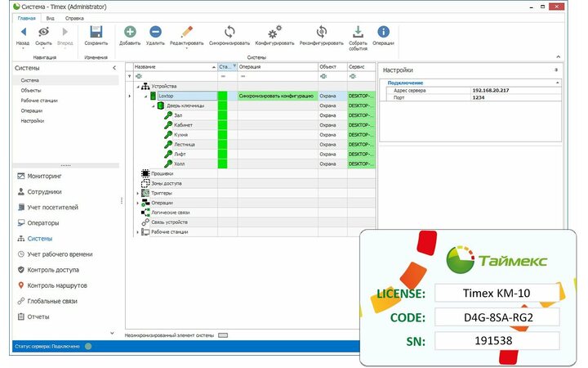
Task: Click the Добавить (add) plus icon
Action: 130,32
